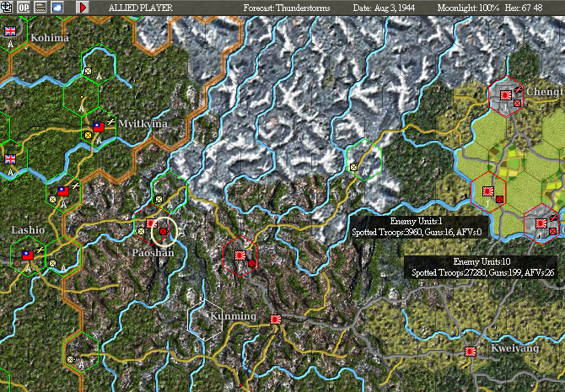
Task: Click the Paoshan city label
Action: [153, 253]
